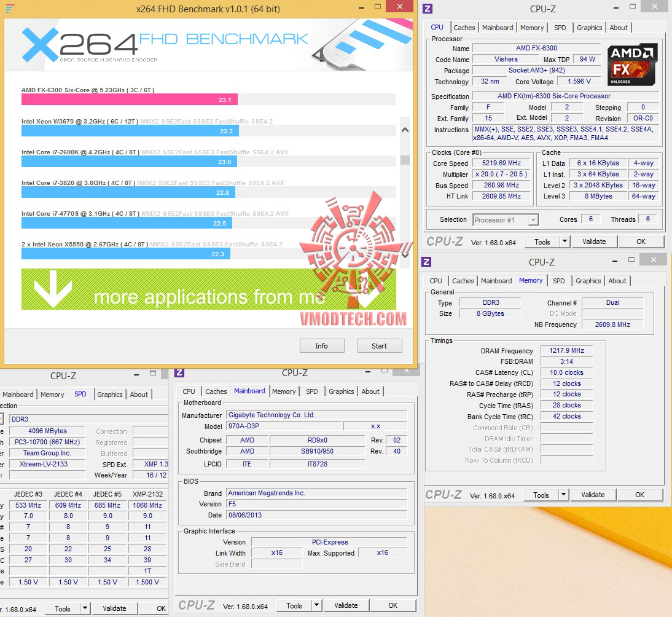Viewport: 672px width, 617px height.
Task: Click OK in Mainboard CPU-Z window
Action: (x=393, y=605)
